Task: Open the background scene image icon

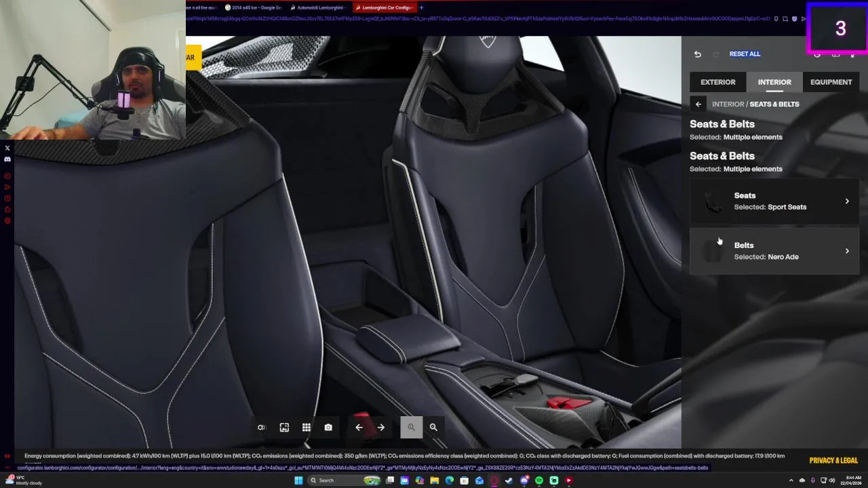Action: (284, 427)
